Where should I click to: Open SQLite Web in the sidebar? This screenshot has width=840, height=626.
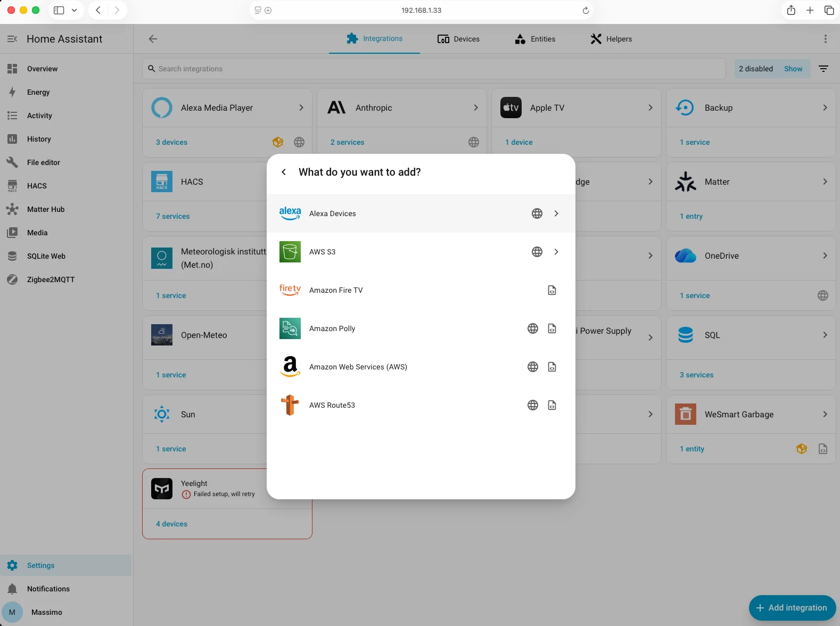point(66,256)
